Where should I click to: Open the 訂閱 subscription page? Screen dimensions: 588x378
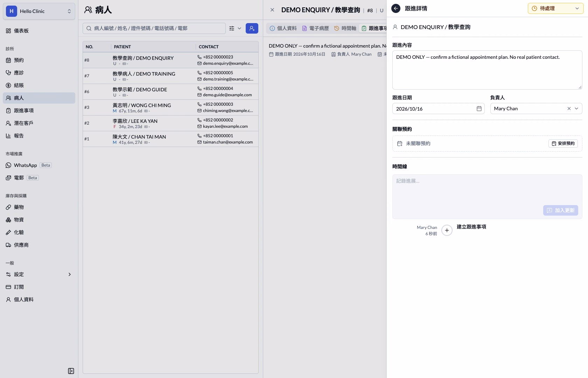click(x=39, y=287)
